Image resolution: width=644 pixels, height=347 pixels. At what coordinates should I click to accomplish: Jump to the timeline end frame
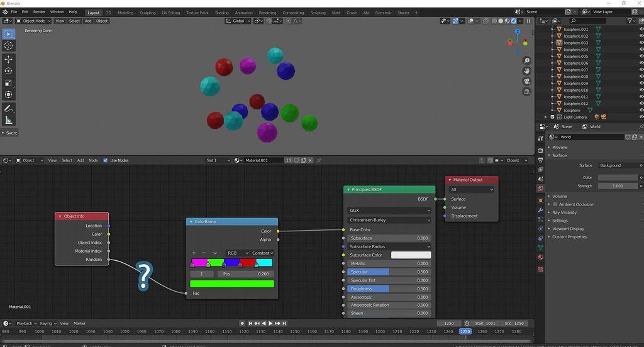[284, 323]
